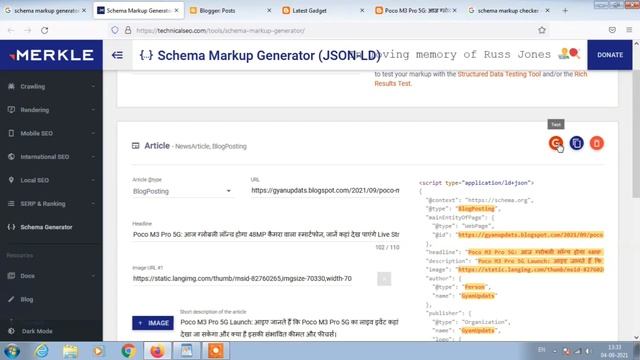Collapse sidebar using the hamburger arrow icon
Screen dimensions: 640x360
(117, 55)
